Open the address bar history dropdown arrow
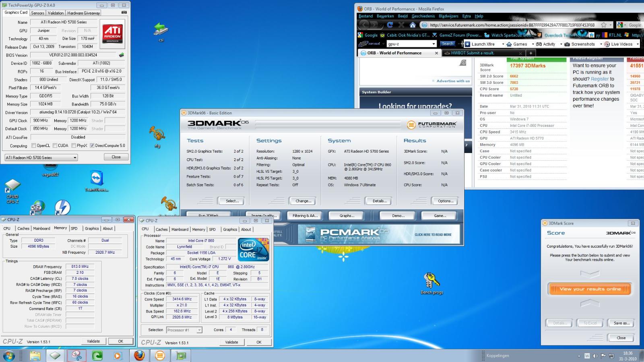 point(611,25)
